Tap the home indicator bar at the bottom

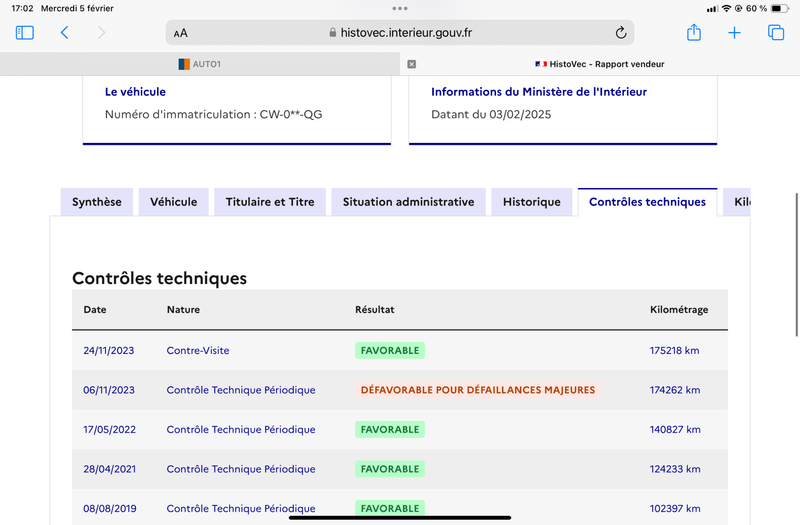(400, 518)
